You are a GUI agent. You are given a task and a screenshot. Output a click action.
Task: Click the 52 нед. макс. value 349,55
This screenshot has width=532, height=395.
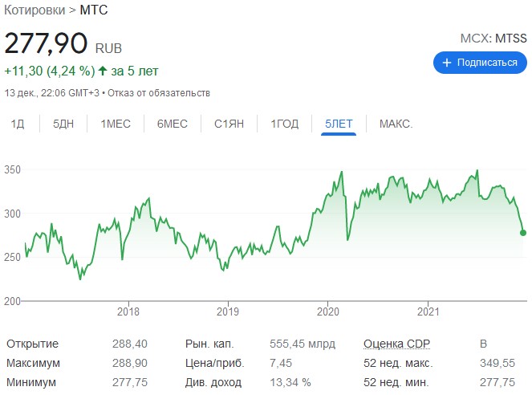coord(497,363)
